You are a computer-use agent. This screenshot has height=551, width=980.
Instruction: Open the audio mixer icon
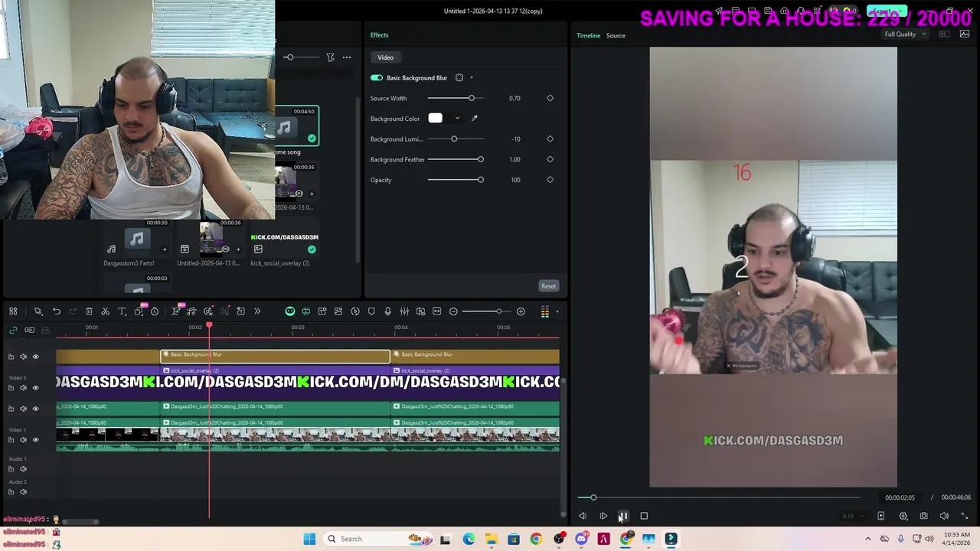[x=404, y=311]
